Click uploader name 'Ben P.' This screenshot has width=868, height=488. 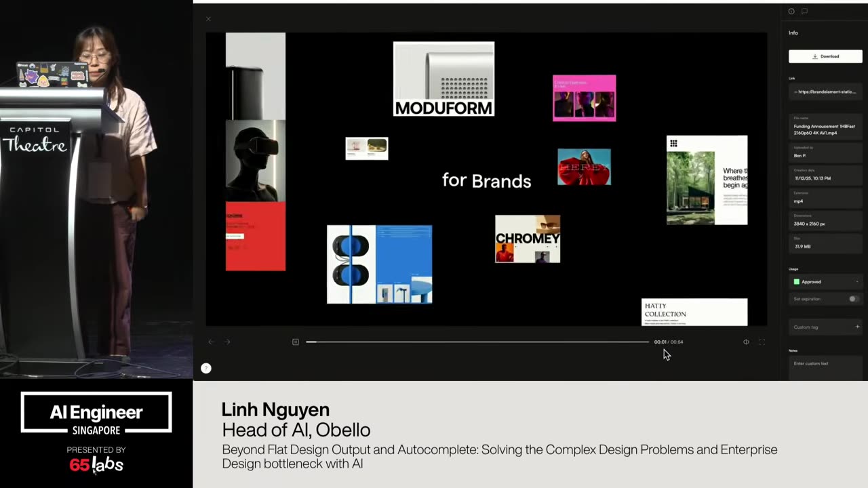(x=800, y=155)
